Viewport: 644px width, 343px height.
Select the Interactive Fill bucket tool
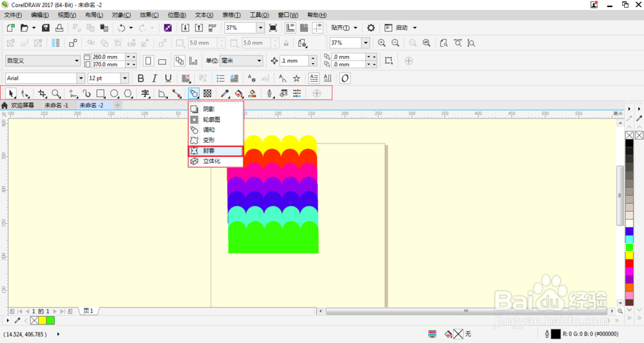click(239, 93)
